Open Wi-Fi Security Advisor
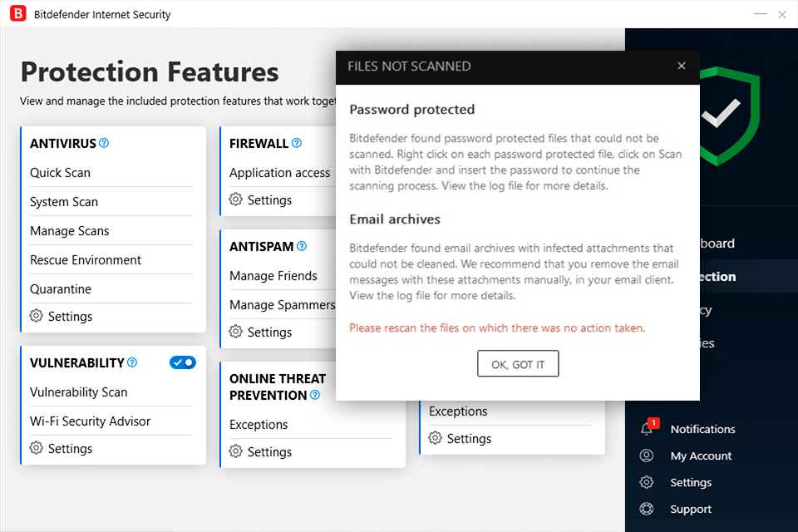 click(90, 421)
